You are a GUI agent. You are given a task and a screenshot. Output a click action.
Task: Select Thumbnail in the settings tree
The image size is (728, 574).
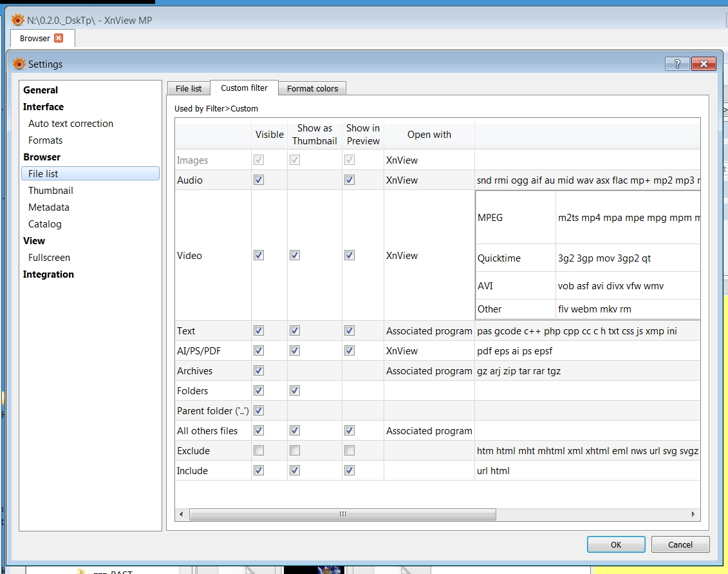(x=51, y=191)
